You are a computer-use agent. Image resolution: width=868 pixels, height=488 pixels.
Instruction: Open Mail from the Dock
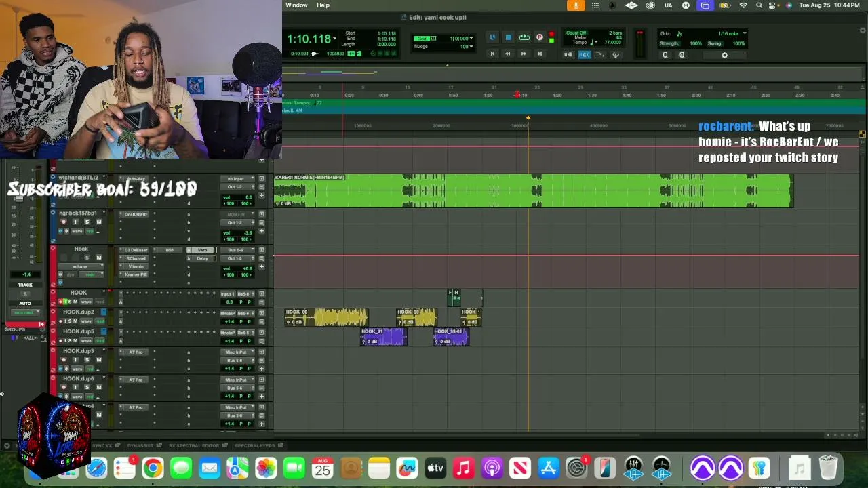coord(210,468)
